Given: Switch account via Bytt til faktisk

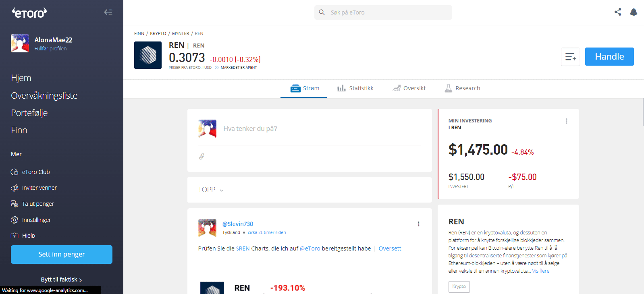Looking at the screenshot, I should pos(61,280).
